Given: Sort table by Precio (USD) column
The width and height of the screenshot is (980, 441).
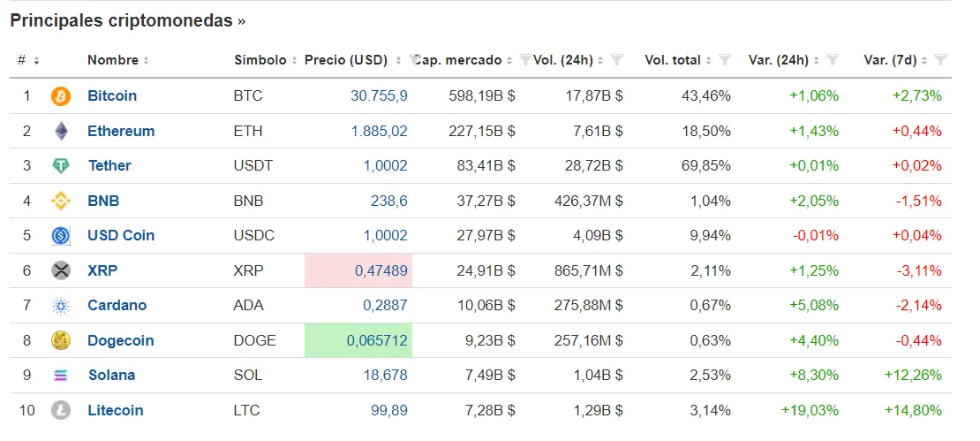Looking at the screenshot, I should coord(354,61).
